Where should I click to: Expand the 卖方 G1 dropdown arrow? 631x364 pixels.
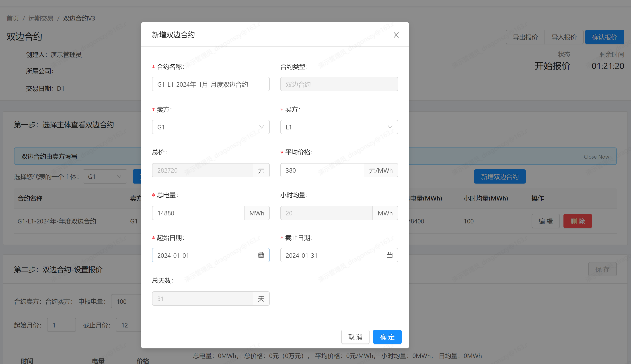click(262, 127)
